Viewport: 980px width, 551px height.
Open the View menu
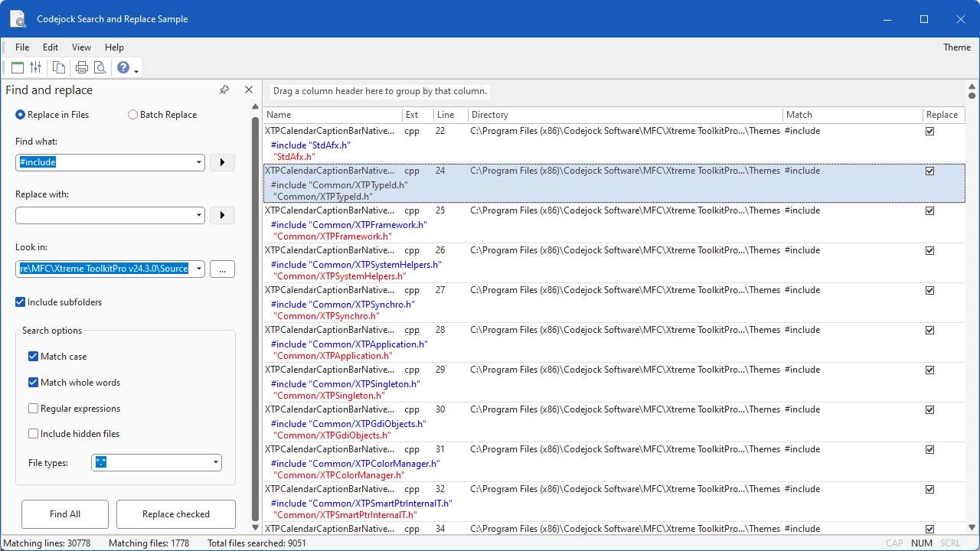click(x=81, y=47)
